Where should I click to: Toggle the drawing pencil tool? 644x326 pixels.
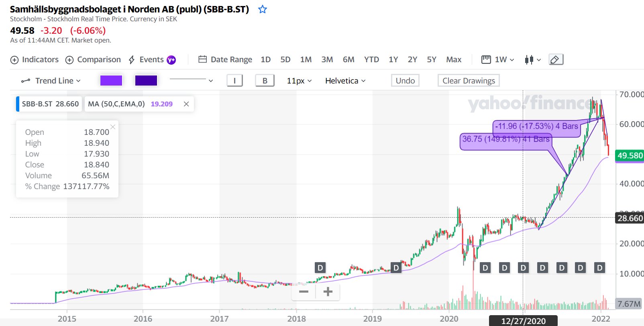[556, 59]
